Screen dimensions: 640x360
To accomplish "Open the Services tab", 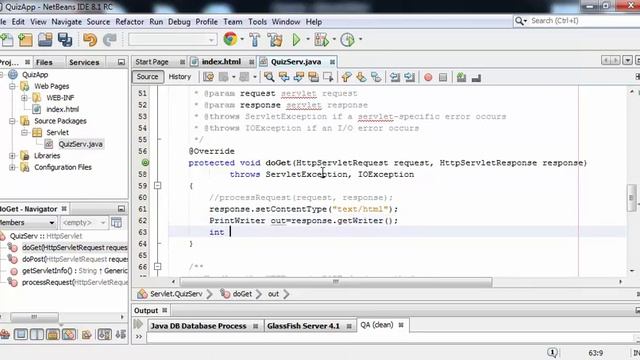I will [84, 62].
